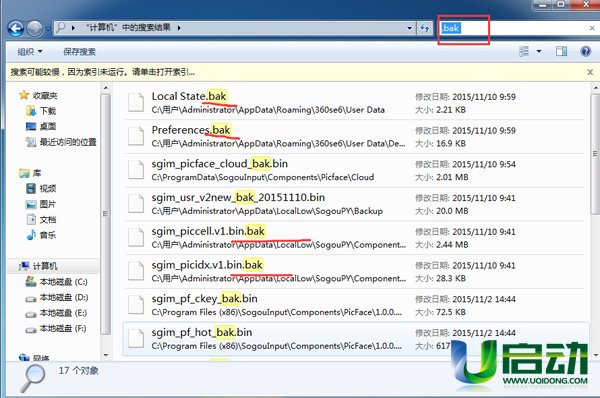The height and width of the screenshot is (398, 600).
Task: Click file icon of sgim_piccell.v1.bin.bak
Action: 136,237
